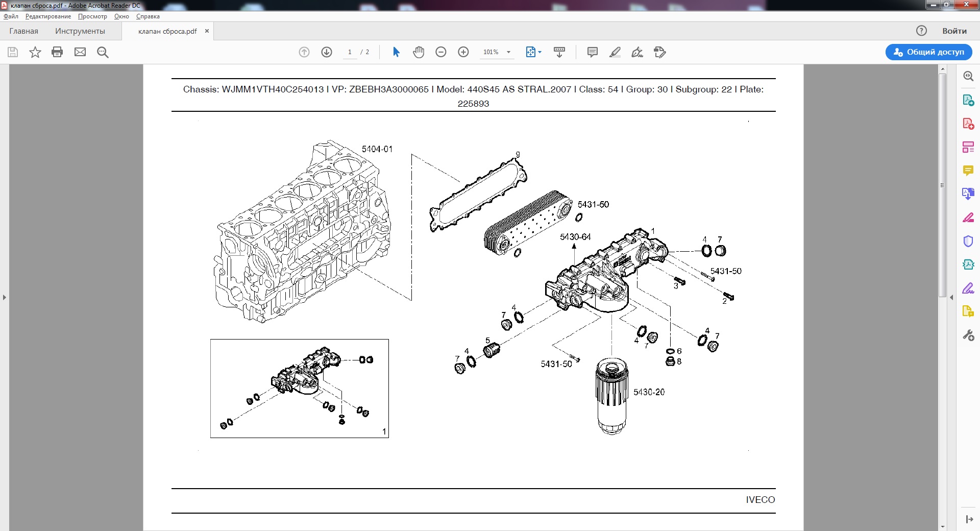Add a sticky note comment
The height and width of the screenshot is (531, 980).
(593, 52)
